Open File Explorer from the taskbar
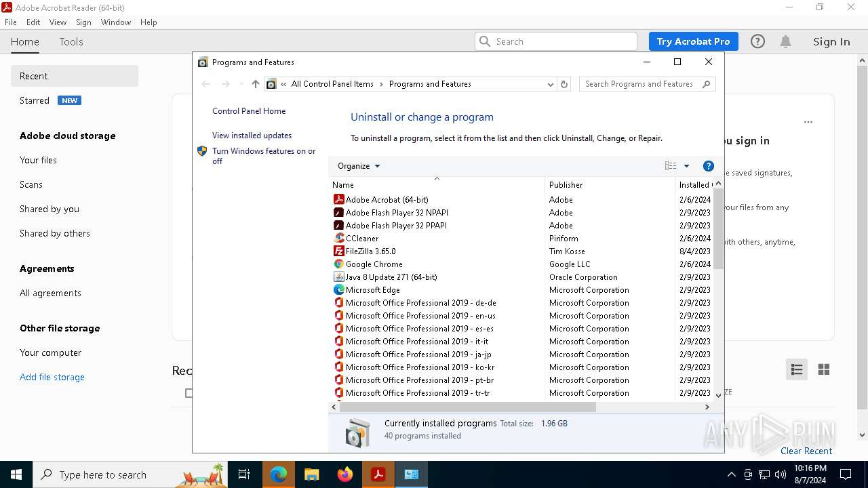 311,474
